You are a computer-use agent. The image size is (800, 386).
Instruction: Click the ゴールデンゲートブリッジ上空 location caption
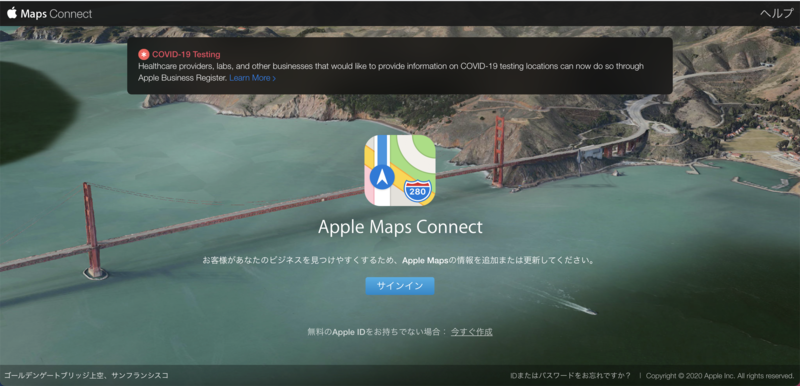click(86, 376)
